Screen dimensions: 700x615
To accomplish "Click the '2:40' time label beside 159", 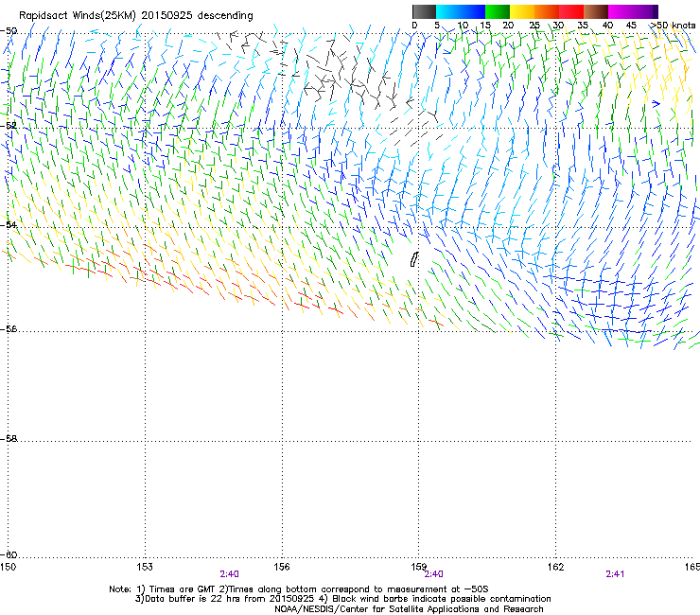I will [433, 574].
